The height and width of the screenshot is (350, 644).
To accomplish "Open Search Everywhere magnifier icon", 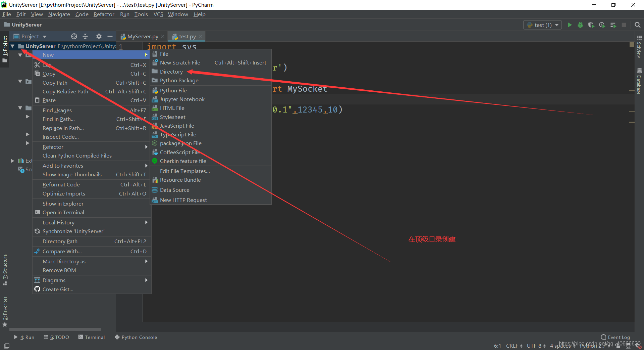I will pyautogui.click(x=638, y=25).
